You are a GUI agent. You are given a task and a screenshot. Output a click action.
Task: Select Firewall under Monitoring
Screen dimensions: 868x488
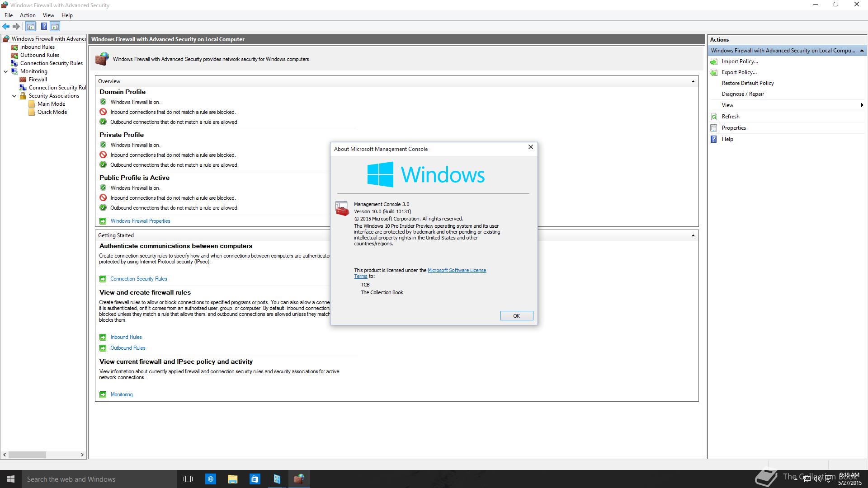(x=38, y=80)
